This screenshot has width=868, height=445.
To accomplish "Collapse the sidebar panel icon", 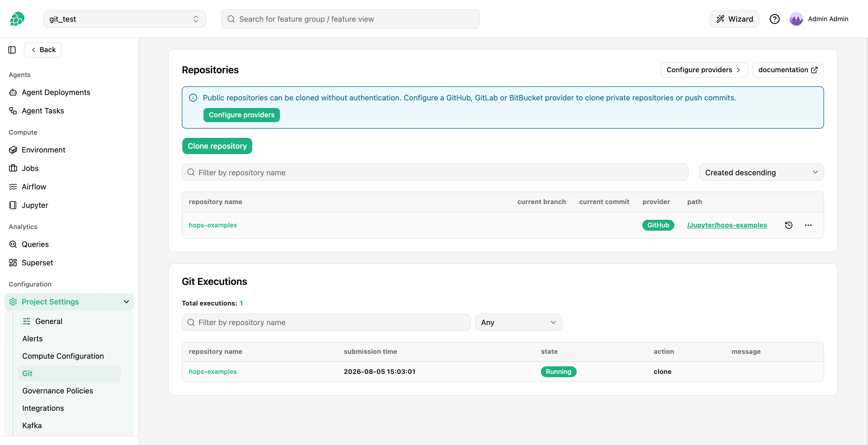I will coord(12,50).
